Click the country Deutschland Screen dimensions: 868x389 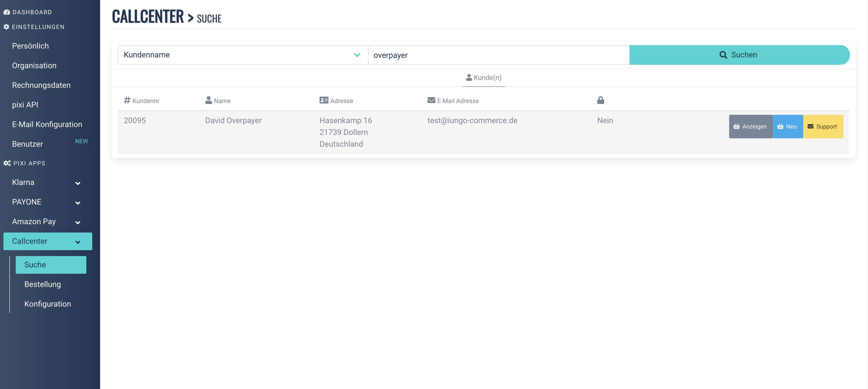point(341,144)
